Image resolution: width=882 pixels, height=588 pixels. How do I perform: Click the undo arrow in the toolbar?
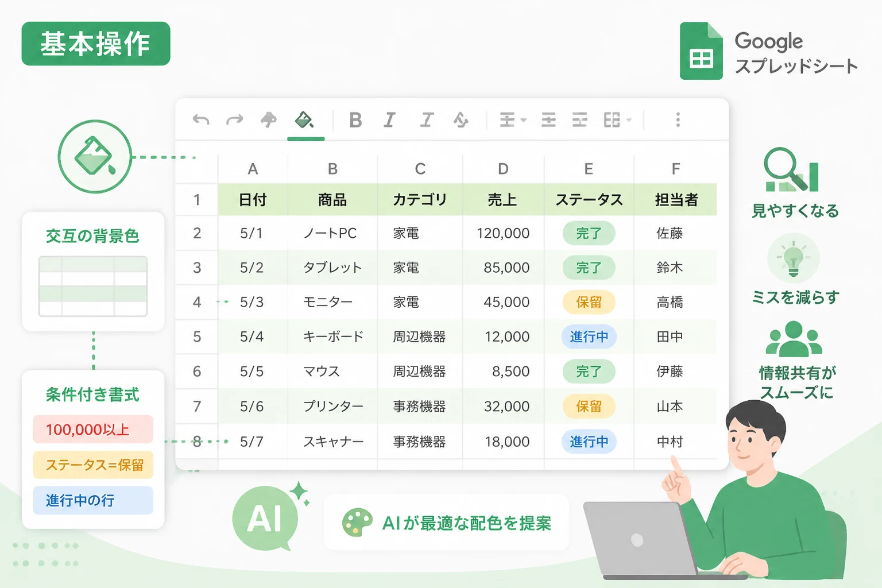point(201,119)
